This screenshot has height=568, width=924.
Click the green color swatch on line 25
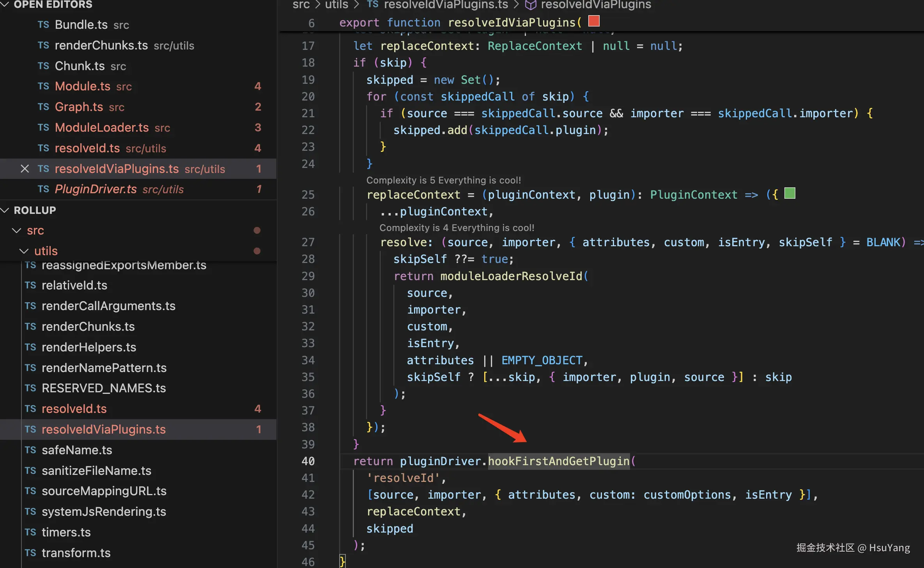point(789,193)
